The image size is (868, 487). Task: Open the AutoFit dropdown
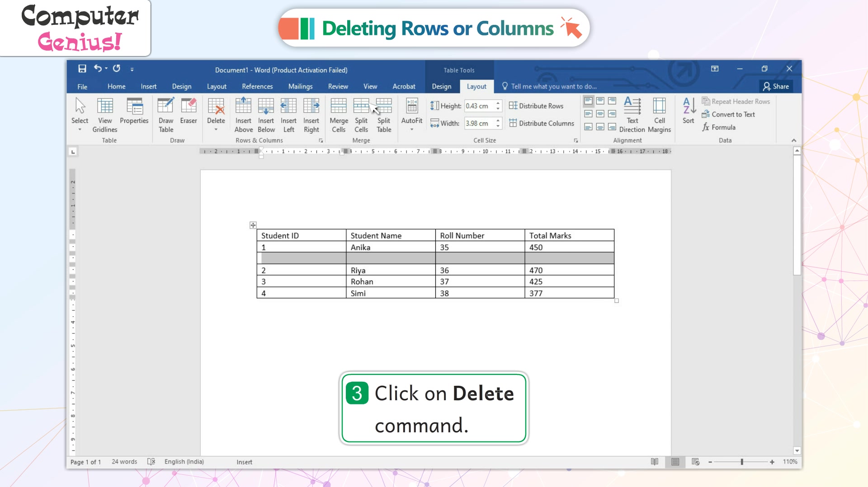412,115
